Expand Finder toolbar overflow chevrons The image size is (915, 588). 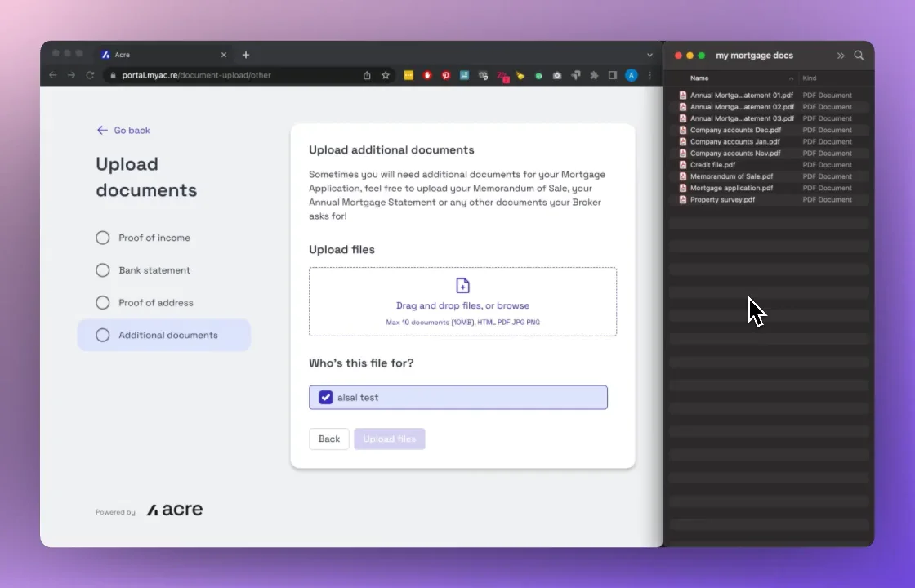point(841,56)
